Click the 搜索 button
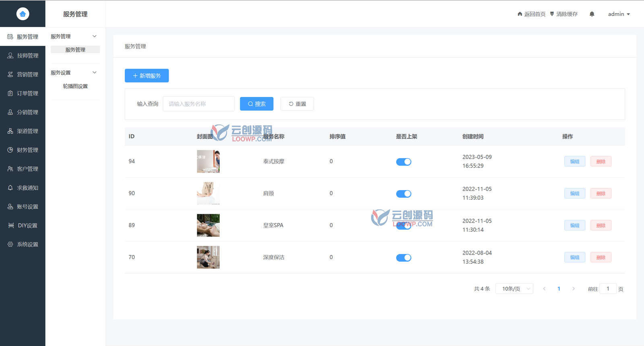This screenshot has height=346, width=644. [x=256, y=104]
